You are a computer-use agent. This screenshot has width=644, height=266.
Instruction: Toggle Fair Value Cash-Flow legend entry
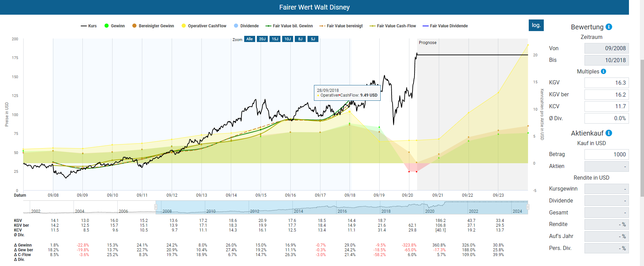click(x=393, y=26)
